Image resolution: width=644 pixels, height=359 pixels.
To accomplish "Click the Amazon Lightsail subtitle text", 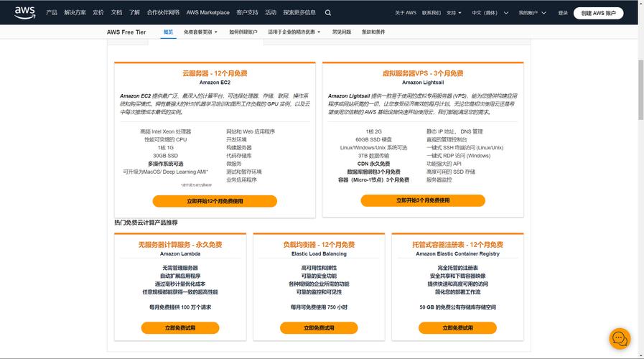I will pyautogui.click(x=423, y=83).
